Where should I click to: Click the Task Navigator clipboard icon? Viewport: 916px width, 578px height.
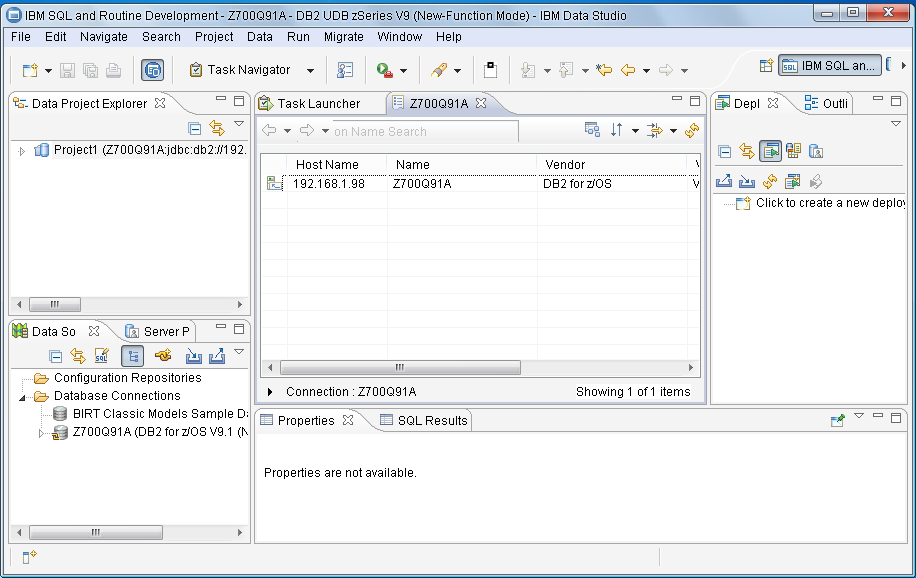coord(196,70)
